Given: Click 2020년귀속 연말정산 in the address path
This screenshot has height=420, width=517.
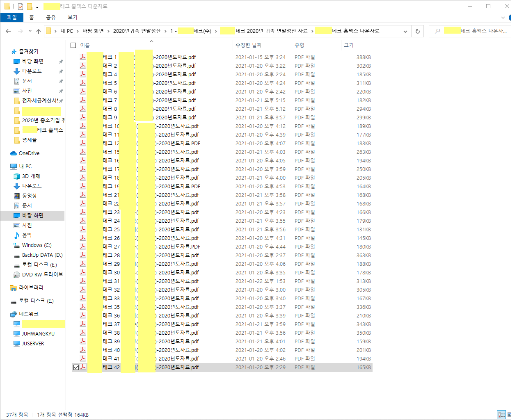Looking at the screenshot, I should point(137,31).
